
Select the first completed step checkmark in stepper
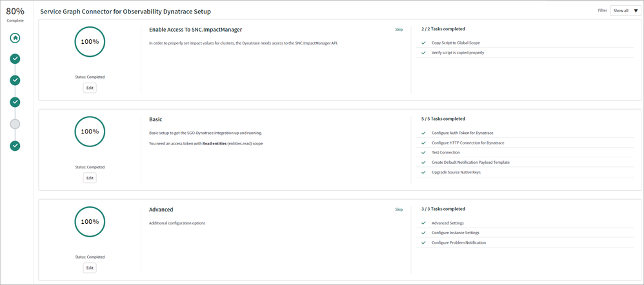15,59
